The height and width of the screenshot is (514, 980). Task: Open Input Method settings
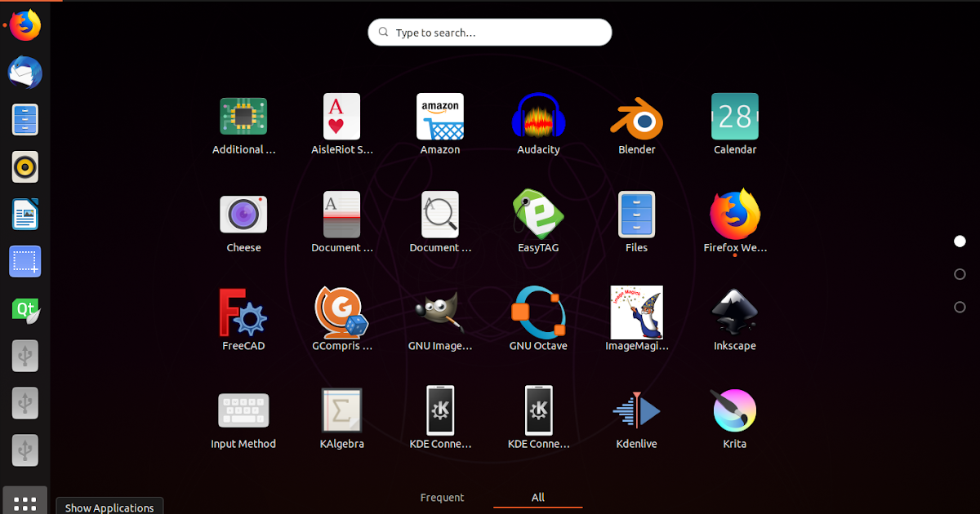coord(243,410)
